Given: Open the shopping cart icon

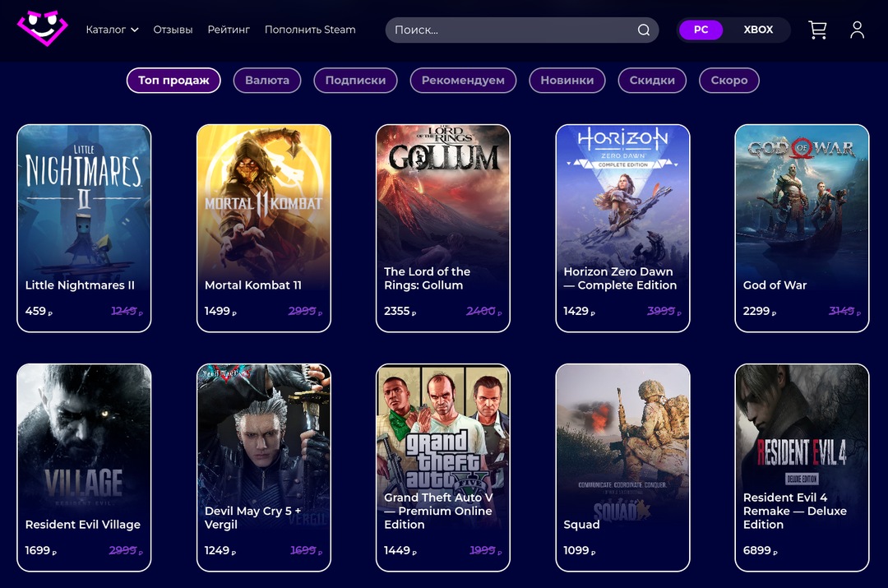Looking at the screenshot, I should [x=817, y=30].
